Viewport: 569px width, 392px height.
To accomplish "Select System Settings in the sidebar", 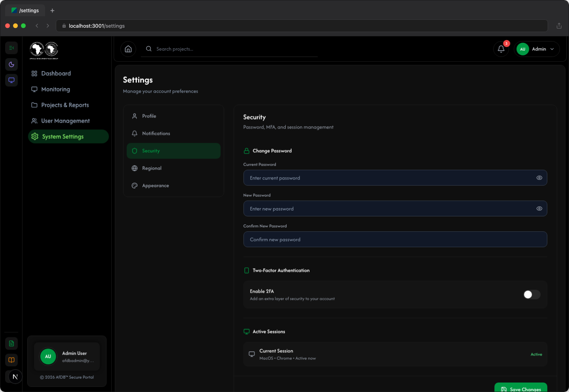I will [68, 136].
